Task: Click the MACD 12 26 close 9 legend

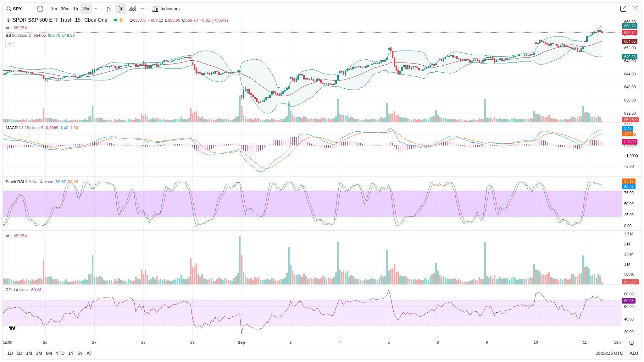Action: 25,128
